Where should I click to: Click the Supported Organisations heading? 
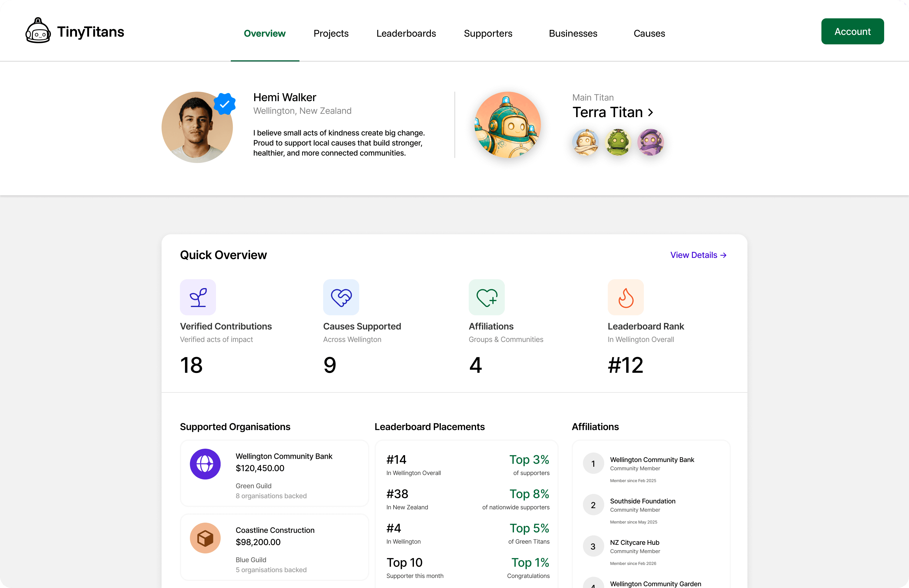pos(235,427)
